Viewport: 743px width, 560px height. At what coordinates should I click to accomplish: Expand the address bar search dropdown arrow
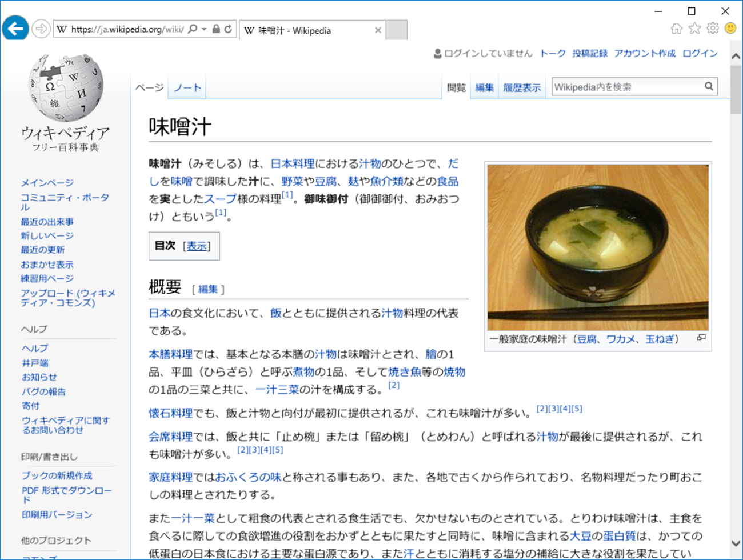pos(204,29)
